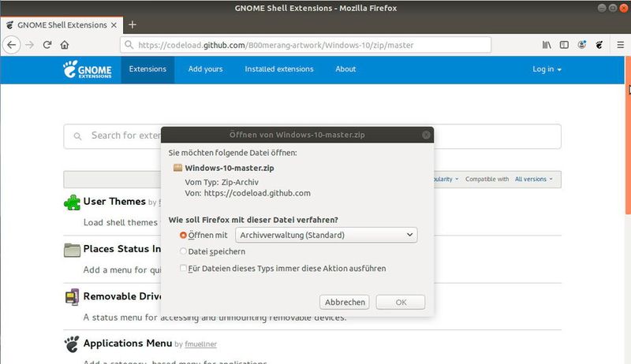The height and width of the screenshot is (364, 631).
Task: Open the Applications Menu extension link
Action: coord(128,343)
